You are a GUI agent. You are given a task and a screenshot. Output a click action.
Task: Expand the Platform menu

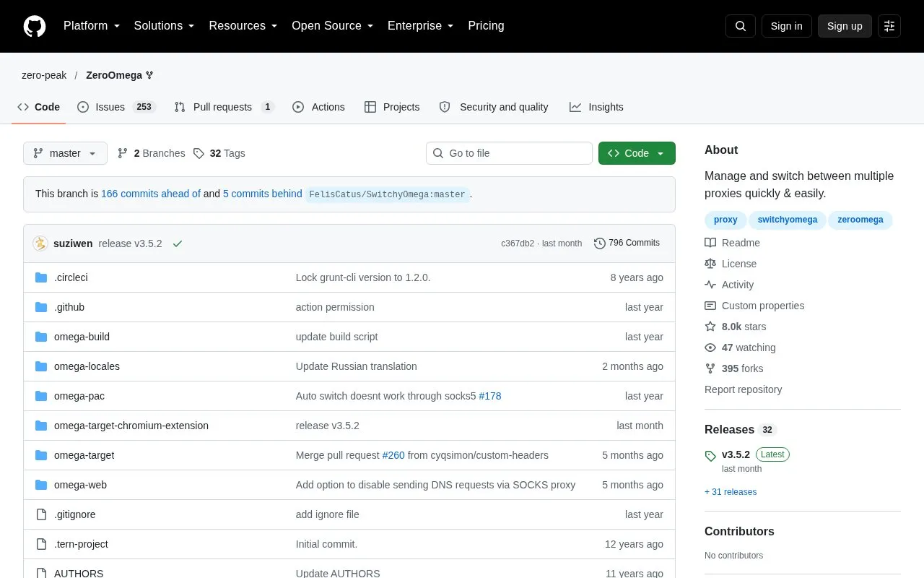[x=92, y=26]
